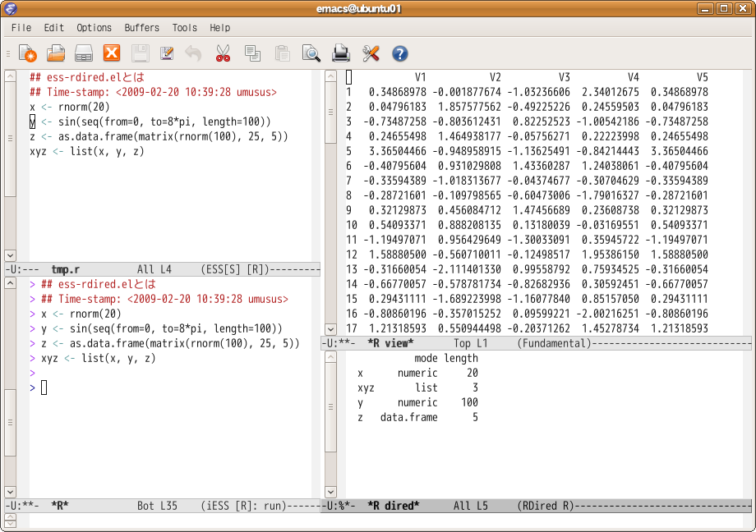Open preferences with the tools icon
Viewport: 756px width, 532px height.
[x=371, y=53]
